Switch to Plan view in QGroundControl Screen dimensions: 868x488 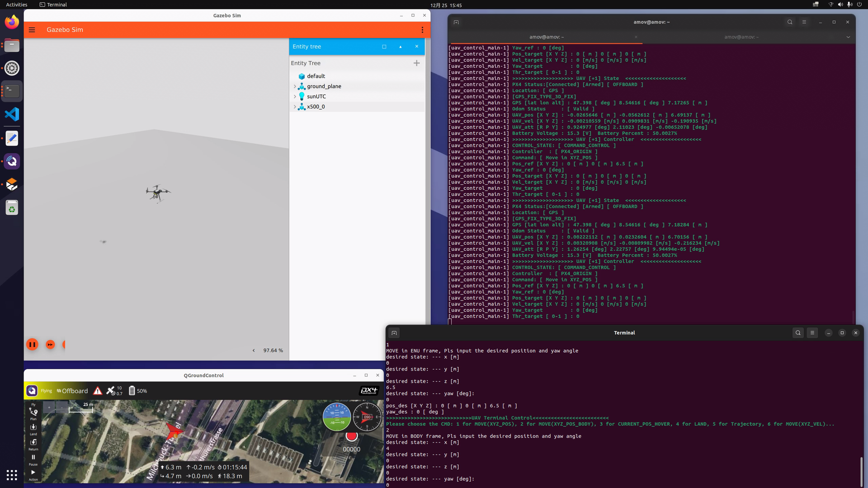pyautogui.click(x=33, y=413)
